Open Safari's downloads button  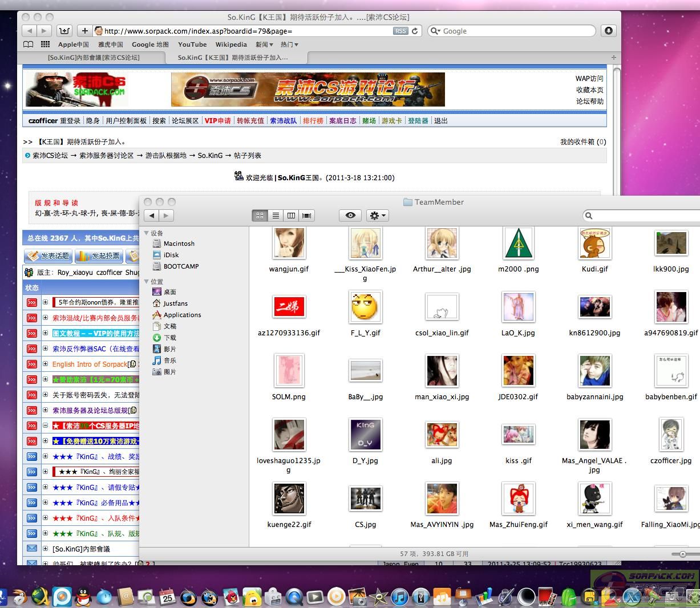(x=609, y=31)
